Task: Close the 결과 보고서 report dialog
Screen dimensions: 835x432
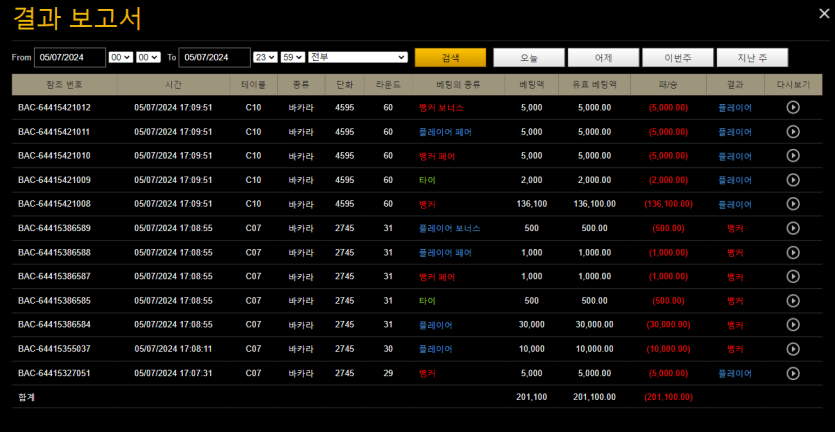Action: point(824,14)
